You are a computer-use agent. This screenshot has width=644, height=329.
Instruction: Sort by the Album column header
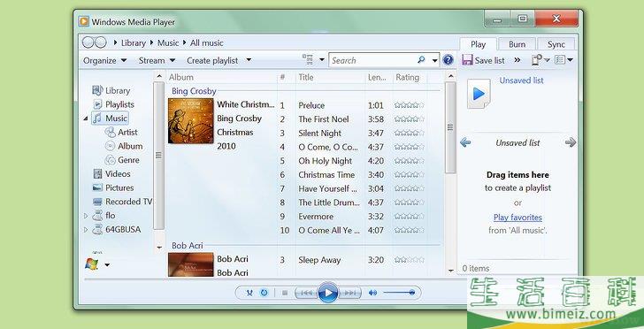pos(181,77)
